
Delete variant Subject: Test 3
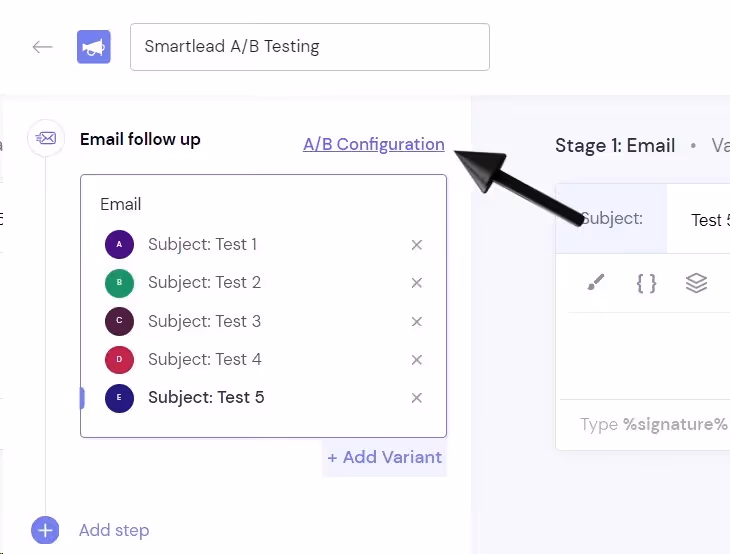417,321
